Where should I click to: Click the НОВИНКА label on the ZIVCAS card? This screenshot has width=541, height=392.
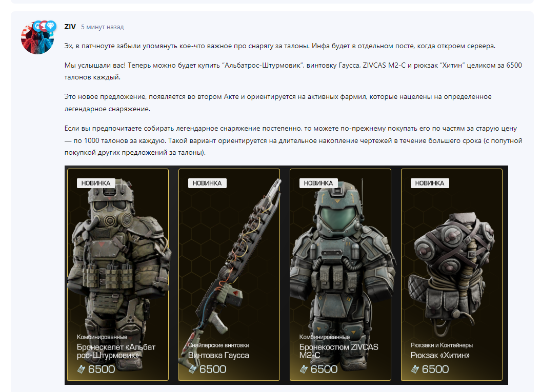click(318, 183)
